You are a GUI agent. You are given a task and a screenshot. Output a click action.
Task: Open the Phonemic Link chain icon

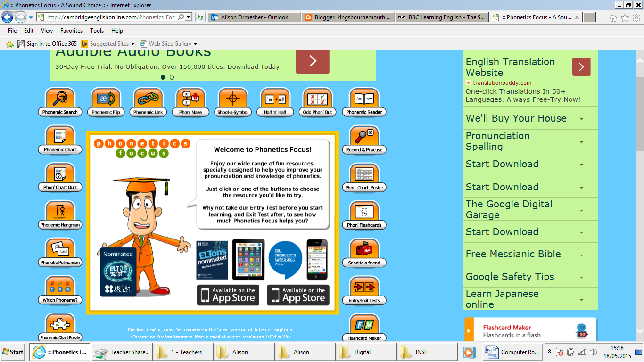pos(148,102)
